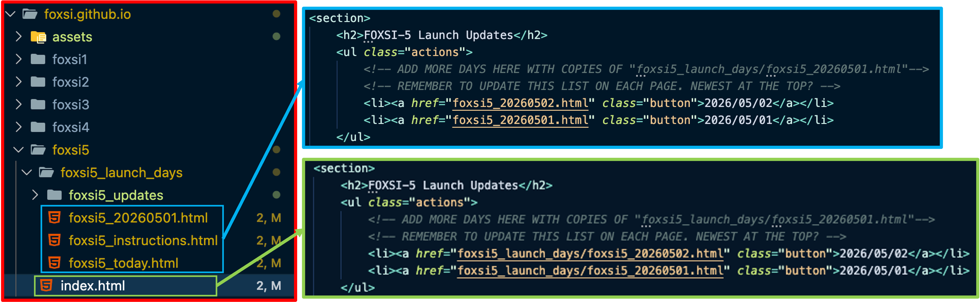Image resolution: width=980 pixels, height=302 pixels.
Task: Collapse the foxsi5 folder chevron
Action: click(18, 150)
